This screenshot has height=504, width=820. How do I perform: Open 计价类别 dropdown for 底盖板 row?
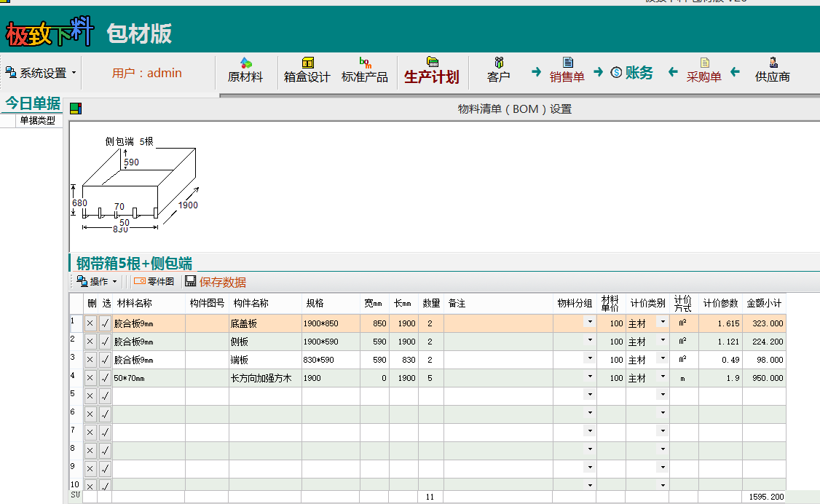click(662, 322)
